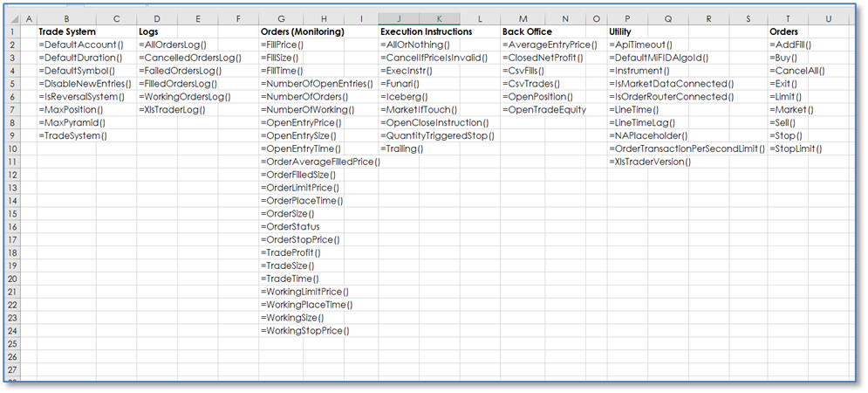Select row 1 header

(x=13, y=31)
